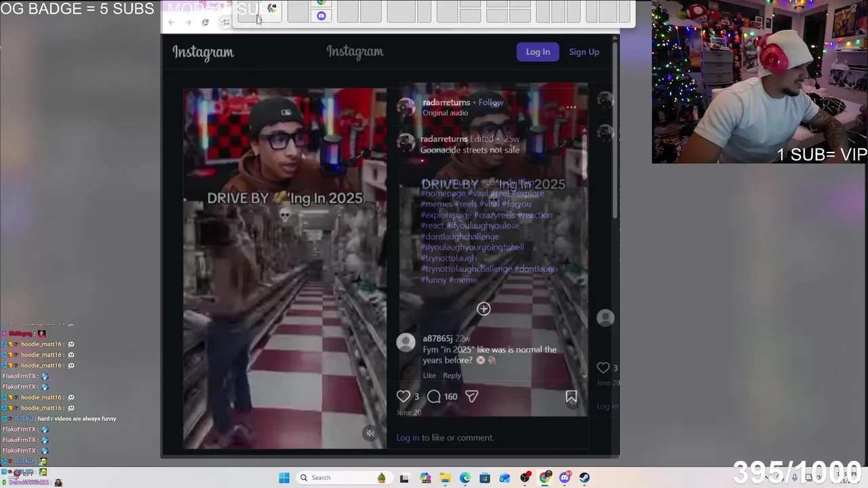868x488 pixels.
Task: Open the radarreturns username in post header
Action: coord(446,102)
